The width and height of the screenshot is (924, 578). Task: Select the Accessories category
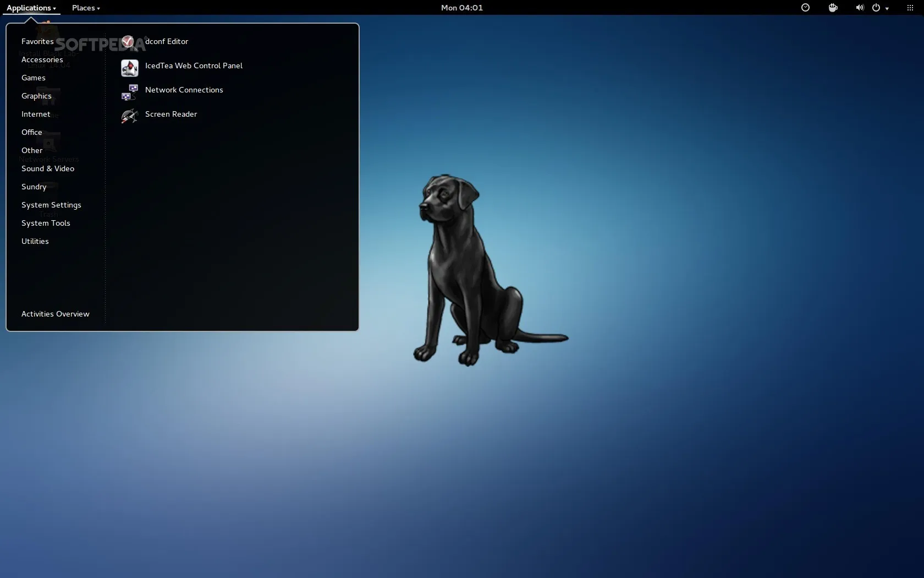pyautogui.click(x=42, y=59)
